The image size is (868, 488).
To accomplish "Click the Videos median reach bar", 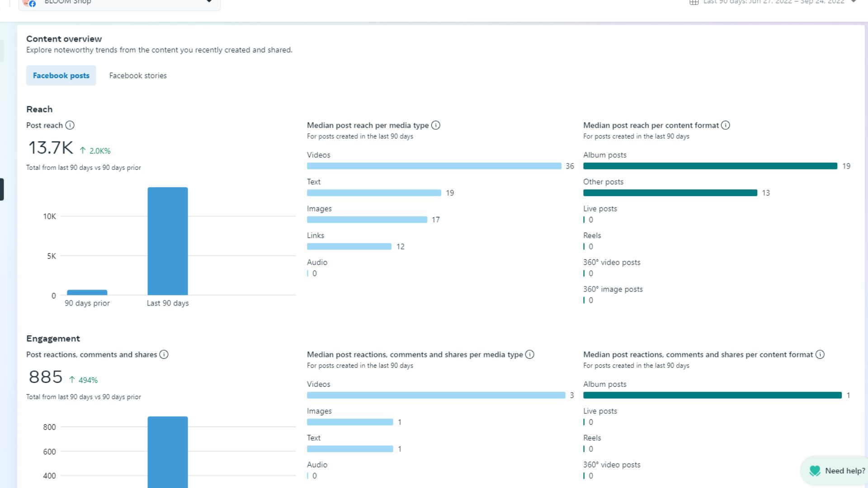I will pyautogui.click(x=434, y=166).
